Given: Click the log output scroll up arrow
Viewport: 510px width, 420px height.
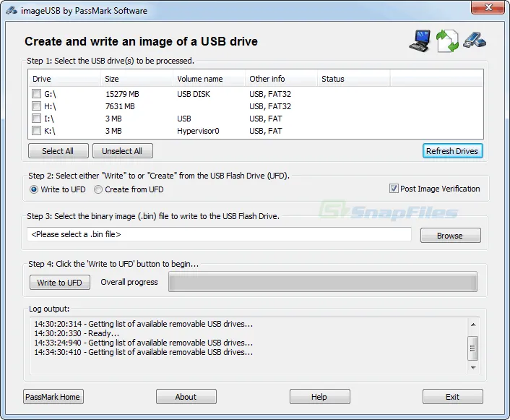Looking at the screenshot, I should click(473, 325).
